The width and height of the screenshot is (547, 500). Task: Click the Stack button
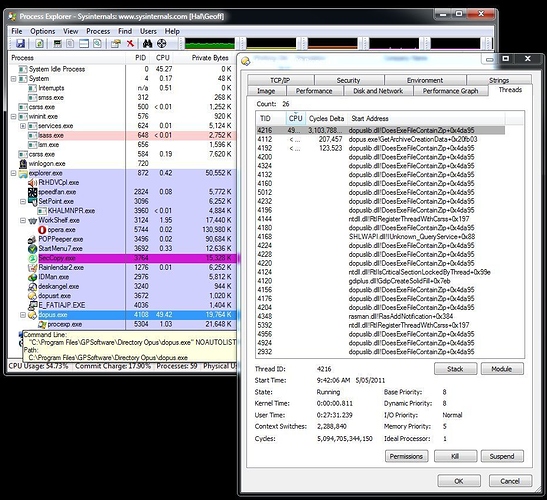[455, 369]
